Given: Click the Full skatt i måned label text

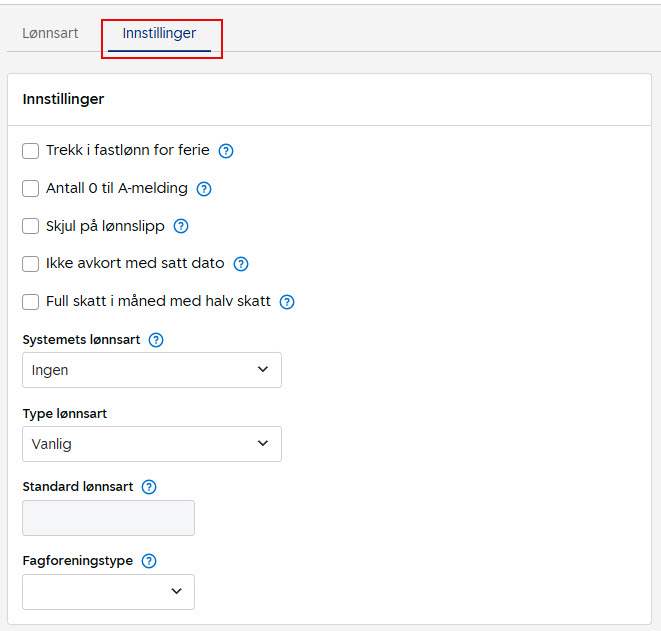Looking at the screenshot, I should pos(158,302).
